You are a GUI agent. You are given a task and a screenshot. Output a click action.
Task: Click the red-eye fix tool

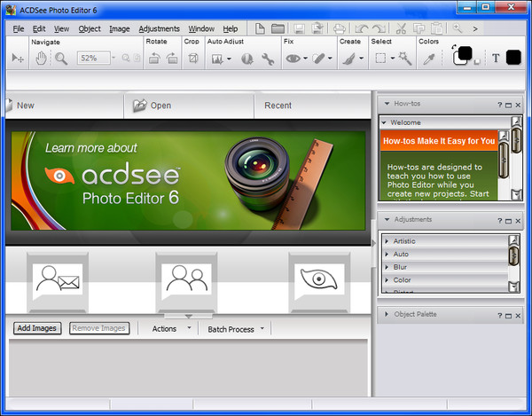[x=293, y=59]
